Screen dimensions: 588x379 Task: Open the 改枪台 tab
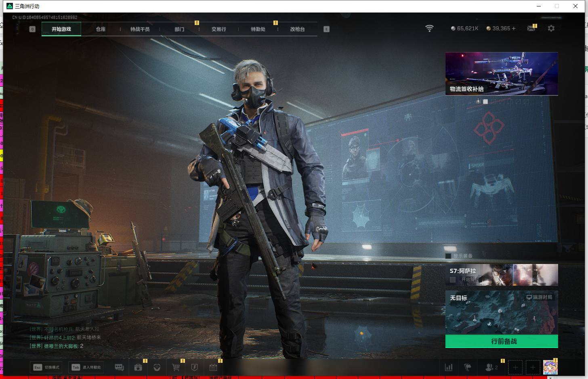297,29
